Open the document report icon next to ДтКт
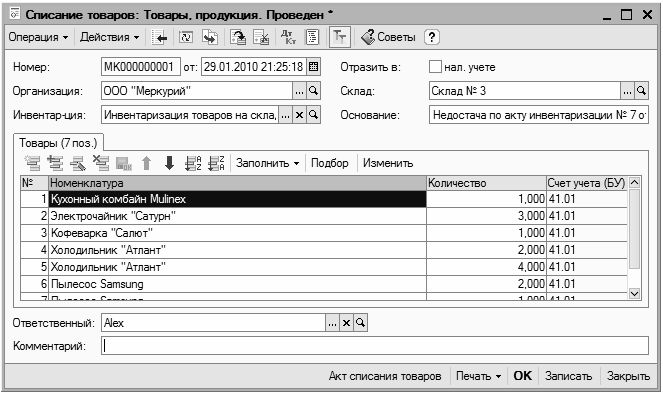 click(312, 37)
